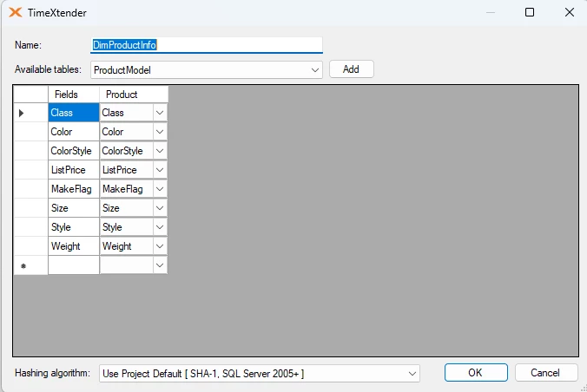
Task: Select the Style field cell
Action: click(74, 227)
